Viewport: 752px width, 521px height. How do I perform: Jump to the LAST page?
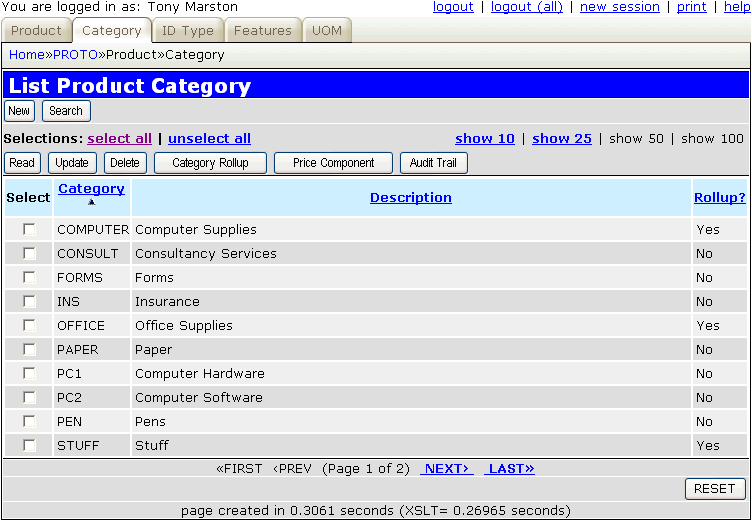pyautogui.click(x=509, y=468)
